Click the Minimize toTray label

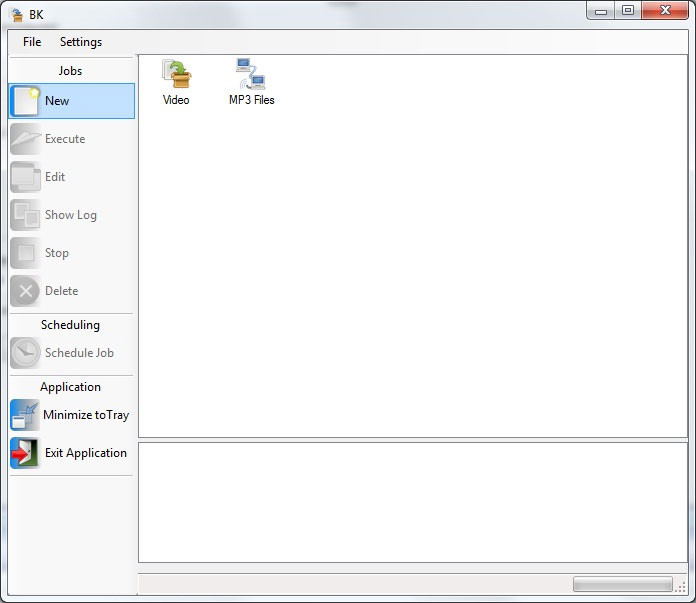click(86, 415)
